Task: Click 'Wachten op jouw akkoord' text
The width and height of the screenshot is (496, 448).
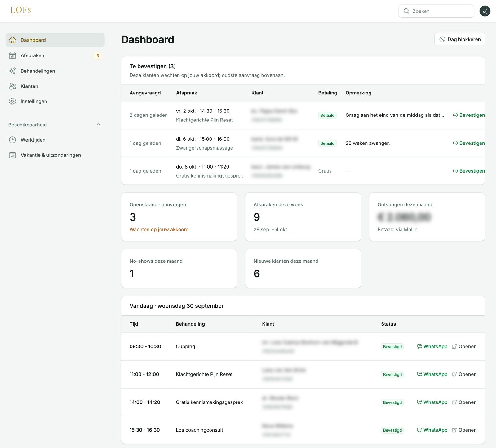Action: click(159, 230)
